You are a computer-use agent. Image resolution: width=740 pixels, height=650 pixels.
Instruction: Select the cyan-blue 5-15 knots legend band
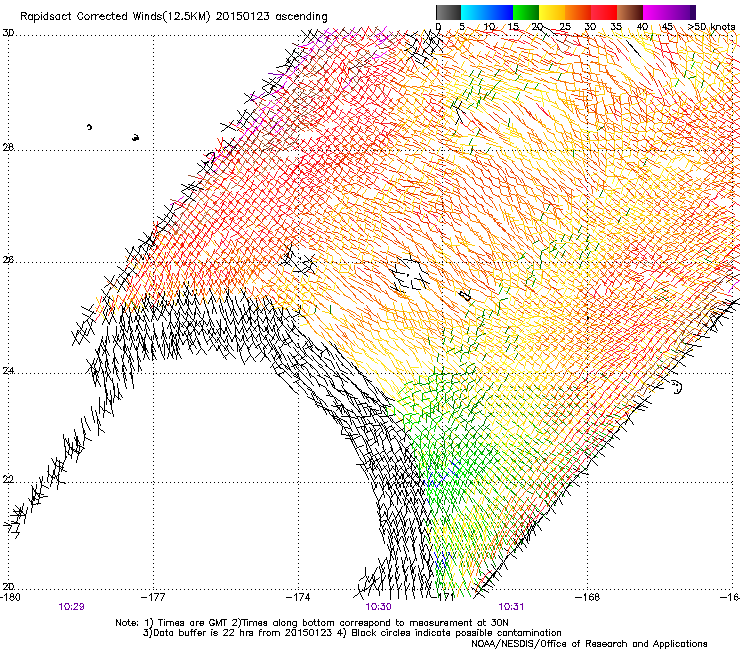point(487,12)
